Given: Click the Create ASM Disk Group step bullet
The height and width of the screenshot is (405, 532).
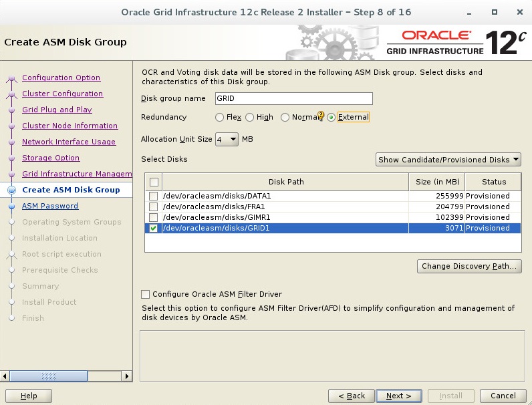Looking at the screenshot, I should (11, 190).
